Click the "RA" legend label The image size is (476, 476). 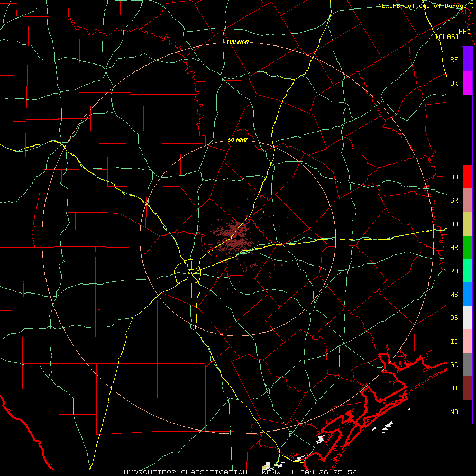click(x=454, y=271)
